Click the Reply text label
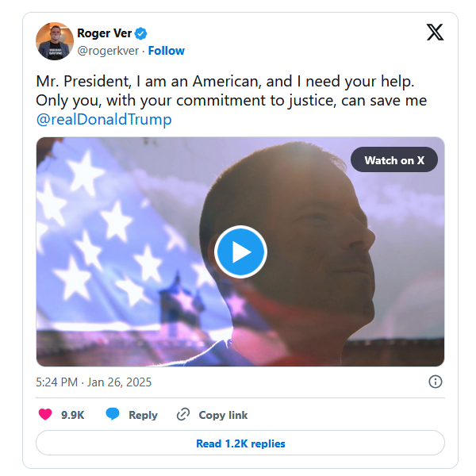The width and height of the screenshot is (476, 476). point(143,415)
